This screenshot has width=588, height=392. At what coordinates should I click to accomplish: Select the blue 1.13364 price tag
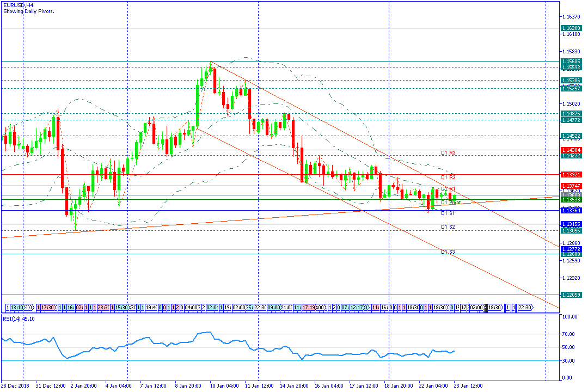pyautogui.click(x=571, y=210)
